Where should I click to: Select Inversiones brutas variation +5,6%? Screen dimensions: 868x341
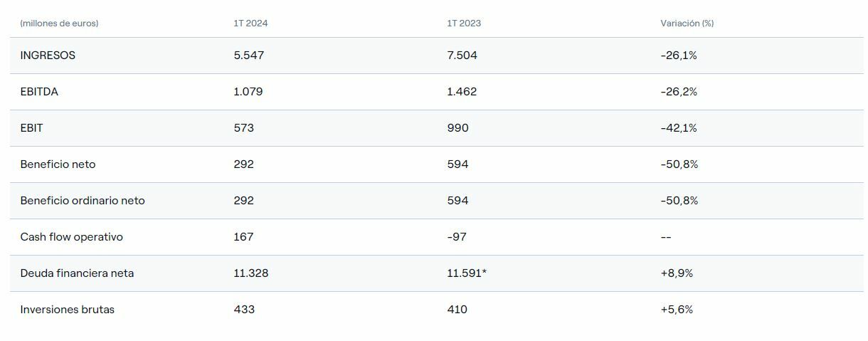pos(677,310)
